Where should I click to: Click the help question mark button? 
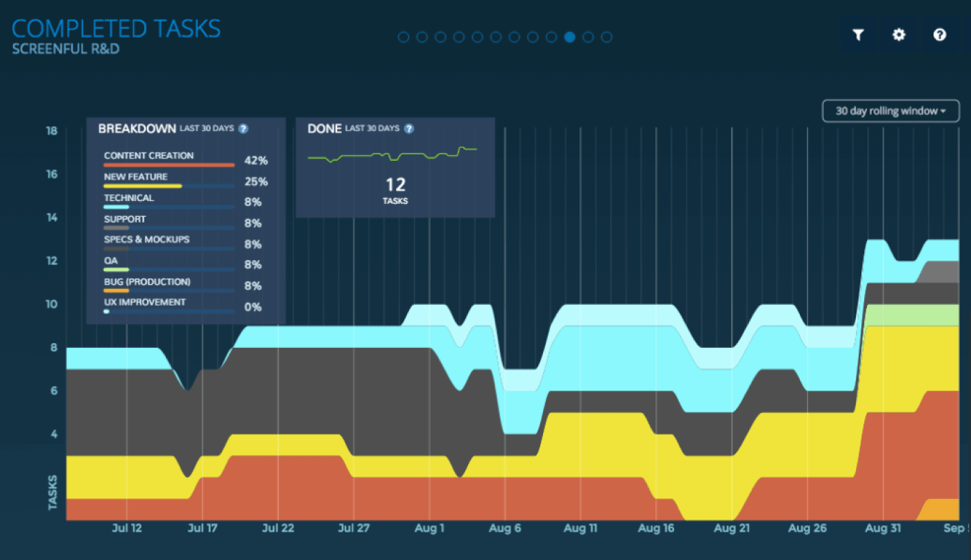pos(940,35)
